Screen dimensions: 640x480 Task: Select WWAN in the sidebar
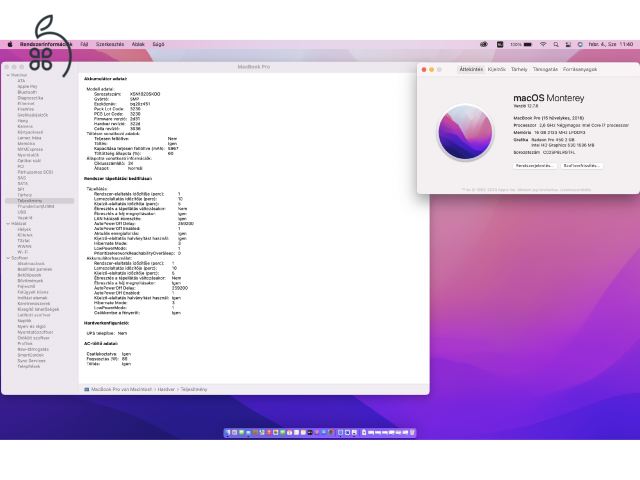pyautogui.click(x=24, y=247)
